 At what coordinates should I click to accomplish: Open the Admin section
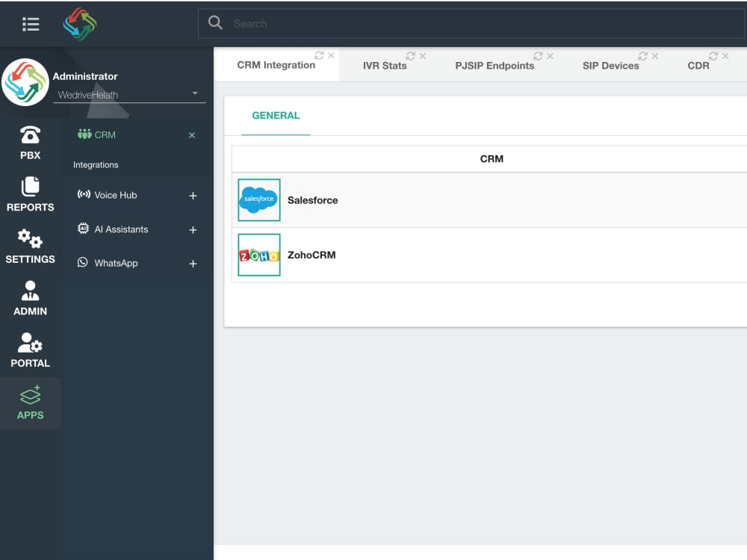click(30, 298)
